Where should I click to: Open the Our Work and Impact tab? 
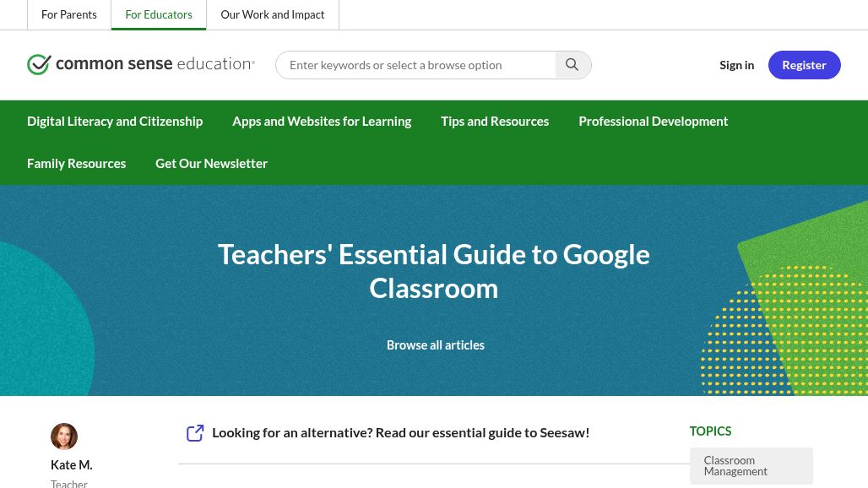click(x=273, y=14)
